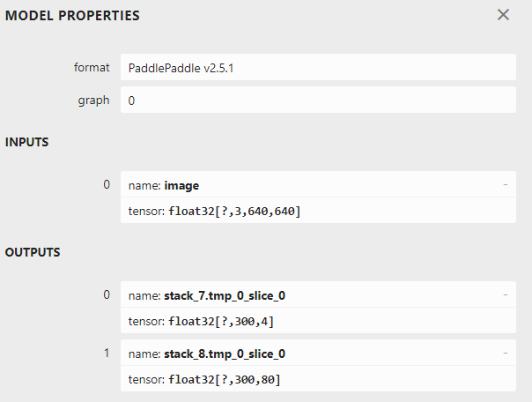
Task: Click index 0 label beside image input
Action: coord(107,184)
